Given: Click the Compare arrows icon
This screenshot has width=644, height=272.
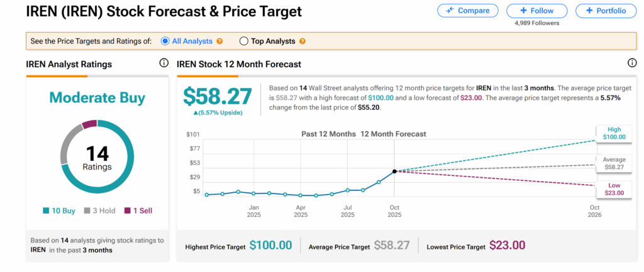Looking at the screenshot, I should [450, 11].
